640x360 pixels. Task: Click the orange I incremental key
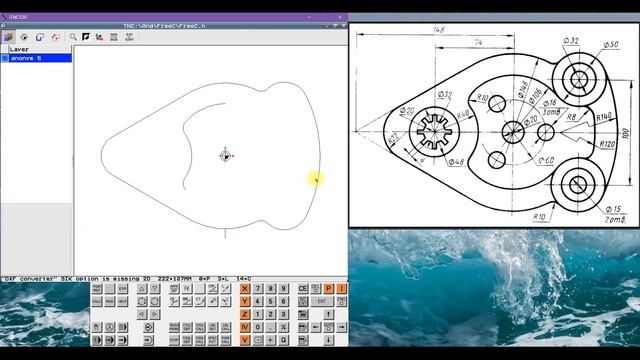click(341, 288)
